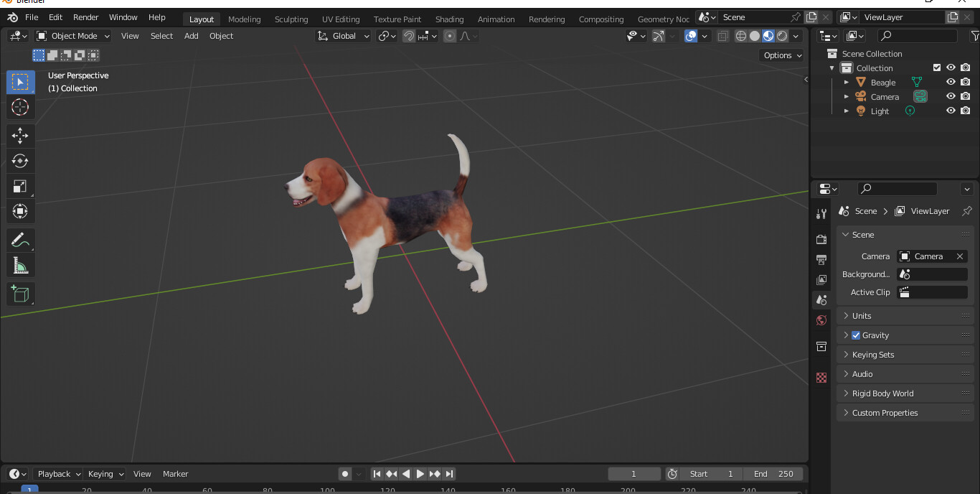Viewport: 980px width, 494px height.
Task: Toggle camera render visibility for Light
Action: [966, 110]
